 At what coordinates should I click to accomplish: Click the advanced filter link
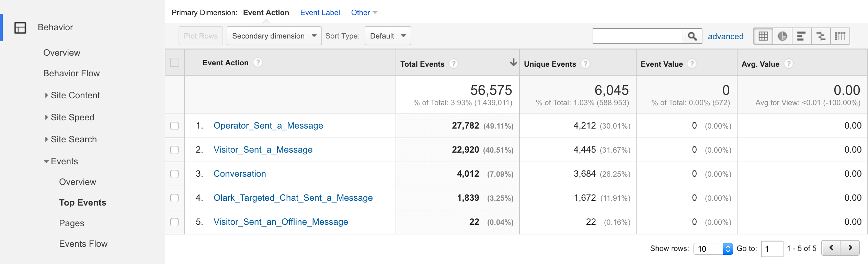(x=726, y=36)
